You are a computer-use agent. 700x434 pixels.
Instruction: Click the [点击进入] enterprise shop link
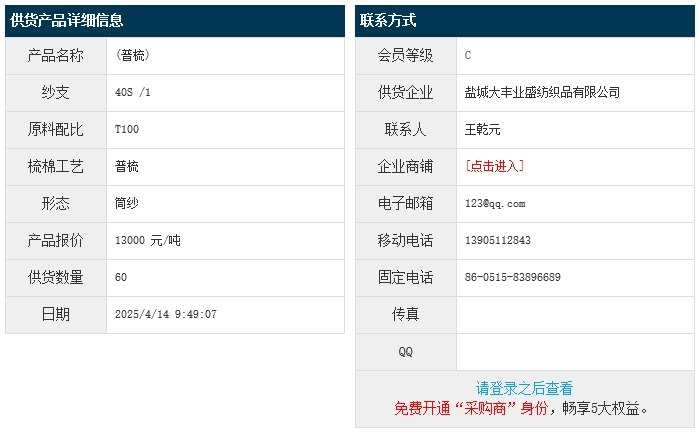point(495,166)
